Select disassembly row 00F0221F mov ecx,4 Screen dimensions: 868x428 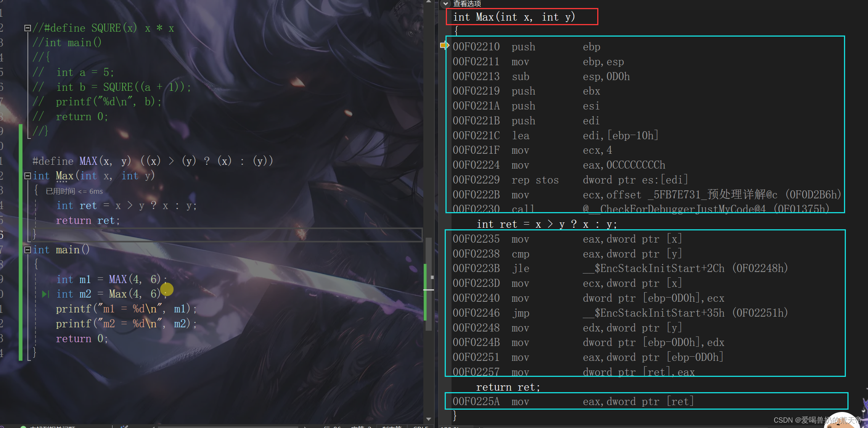pos(532,150)
